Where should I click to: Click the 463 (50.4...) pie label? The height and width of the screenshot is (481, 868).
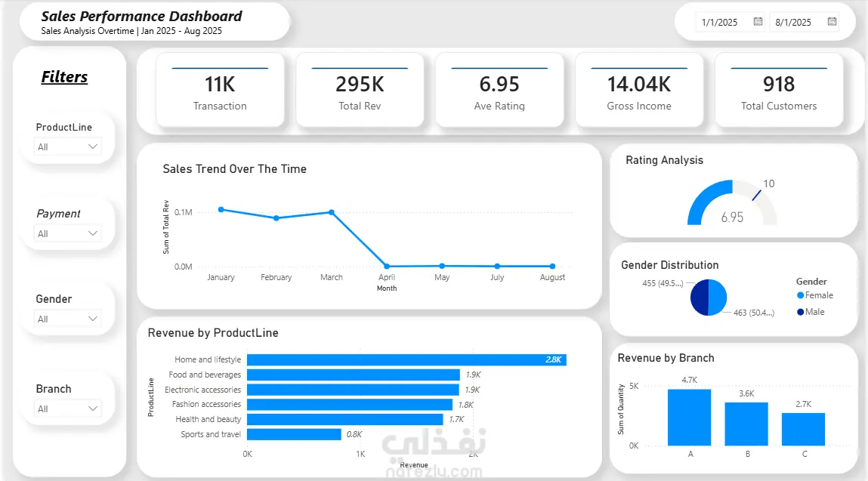[x=754, y=313]
